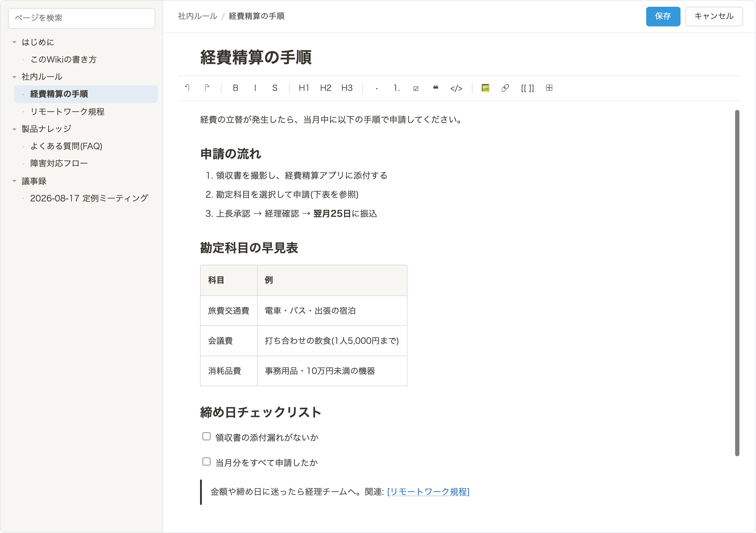
Task: Click cell 打ち合わせの飲食(1人5,000円まで)
Action: 332,340
